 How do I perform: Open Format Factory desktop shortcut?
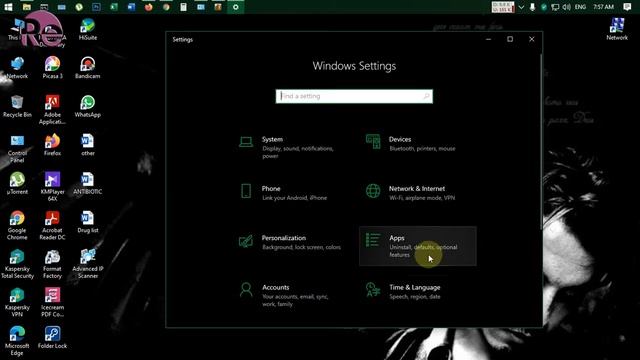[52, 264]
